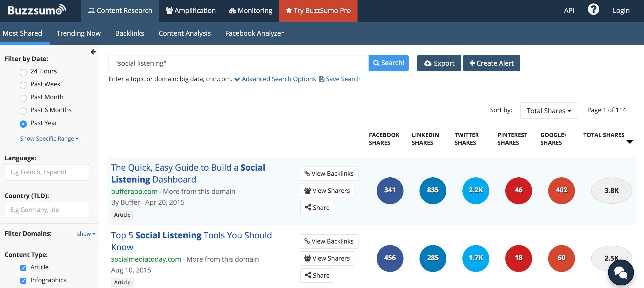644x288 pixels.
Task: Share the Top 5 Social Listening Tools article
Action: coord(317,275)
